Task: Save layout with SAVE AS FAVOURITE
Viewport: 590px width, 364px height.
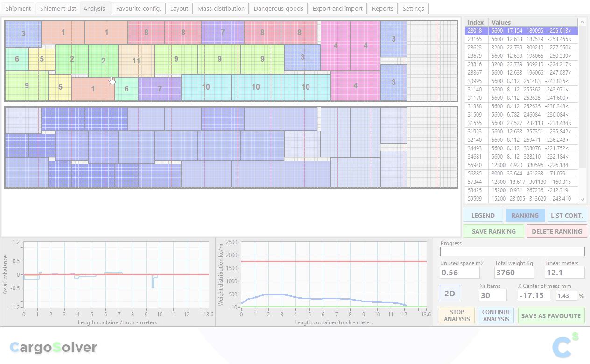Action: point(551,316)
